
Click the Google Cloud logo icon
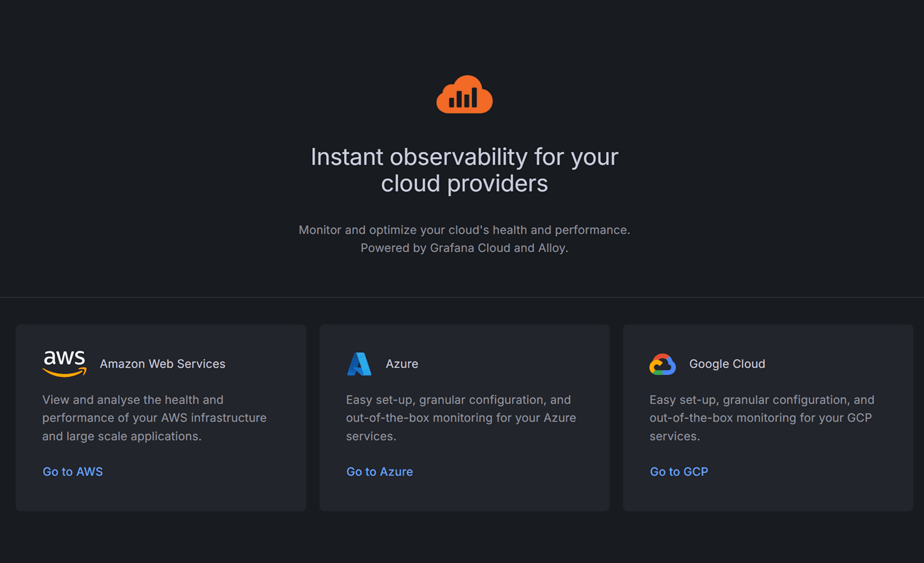click(x=663, y=364)
